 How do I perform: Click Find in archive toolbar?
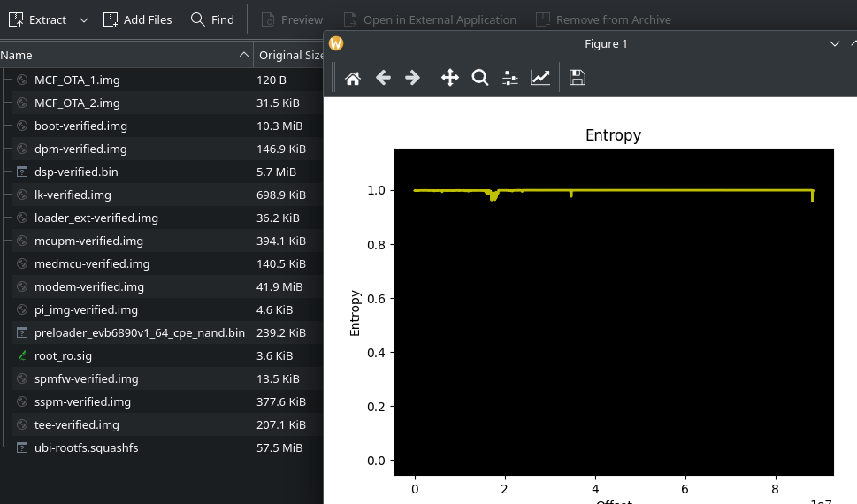click(212, 19)
